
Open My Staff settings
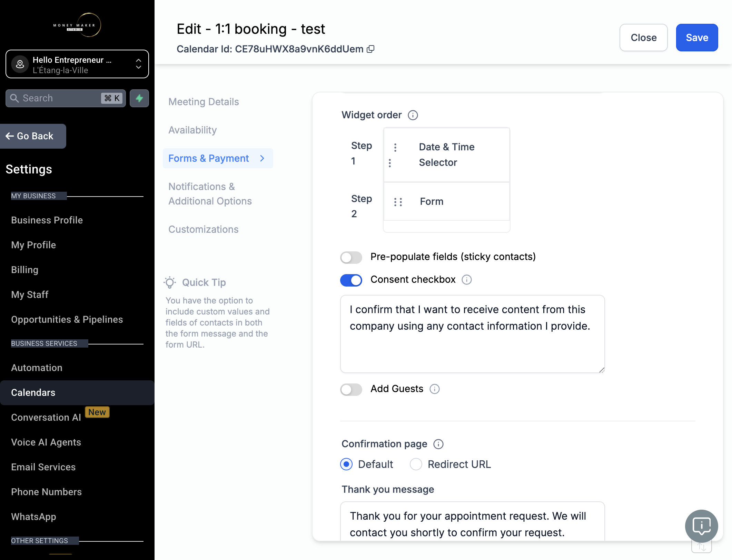pyautogui.click(x=30, y=294)
